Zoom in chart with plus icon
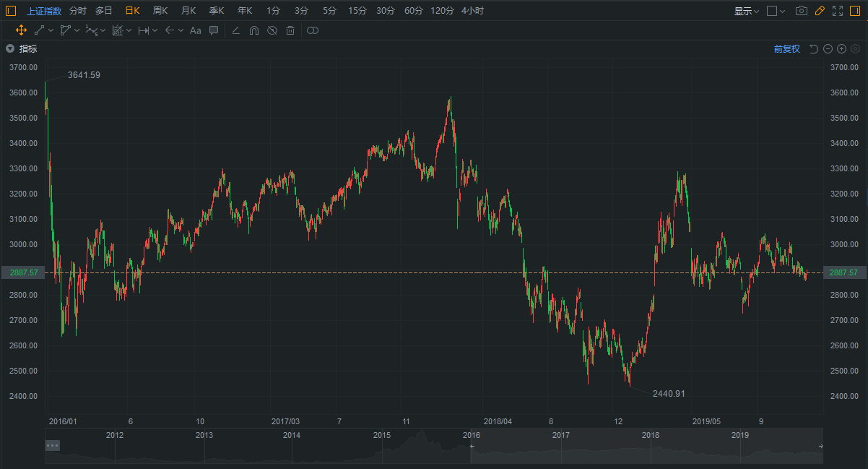 pyautogui.click(x=841, y=49)
